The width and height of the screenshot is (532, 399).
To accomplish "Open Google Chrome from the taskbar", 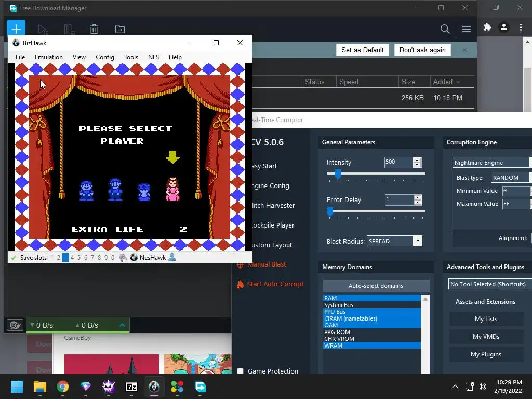I will point(63,387).
